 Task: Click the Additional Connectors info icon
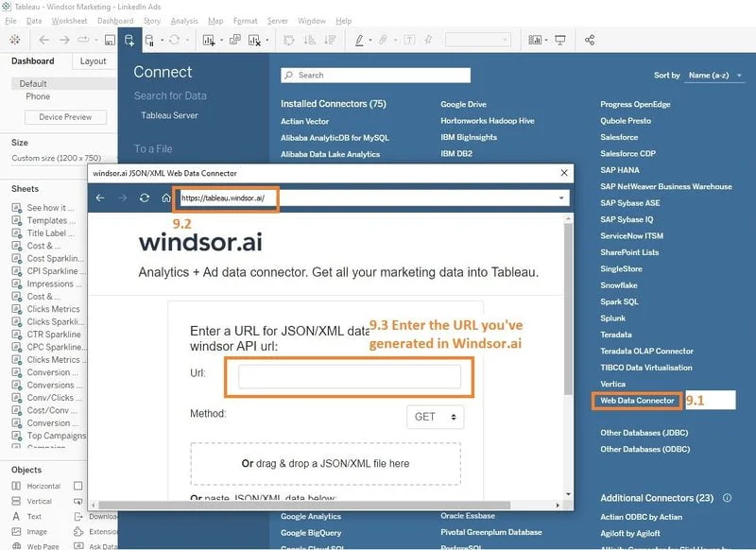(x=727, y=498)
